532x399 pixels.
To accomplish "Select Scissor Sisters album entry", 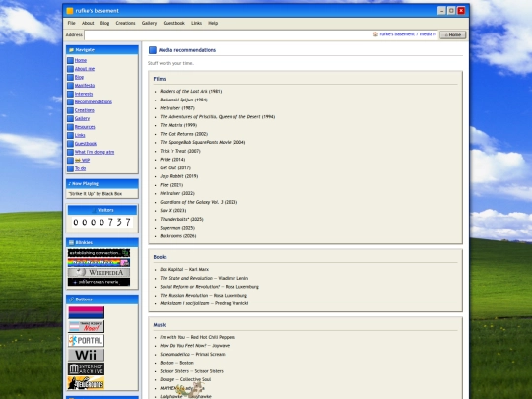I will coord(191,371).
